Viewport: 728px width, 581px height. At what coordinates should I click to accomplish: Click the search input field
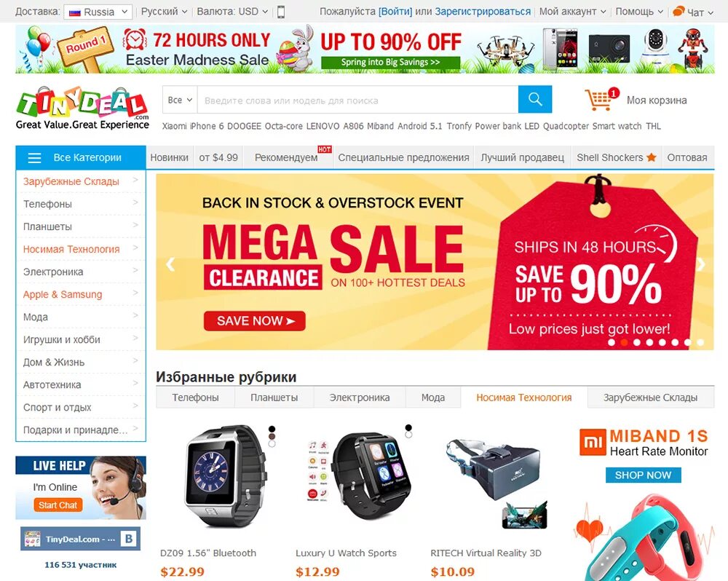(x=357, y=100)
